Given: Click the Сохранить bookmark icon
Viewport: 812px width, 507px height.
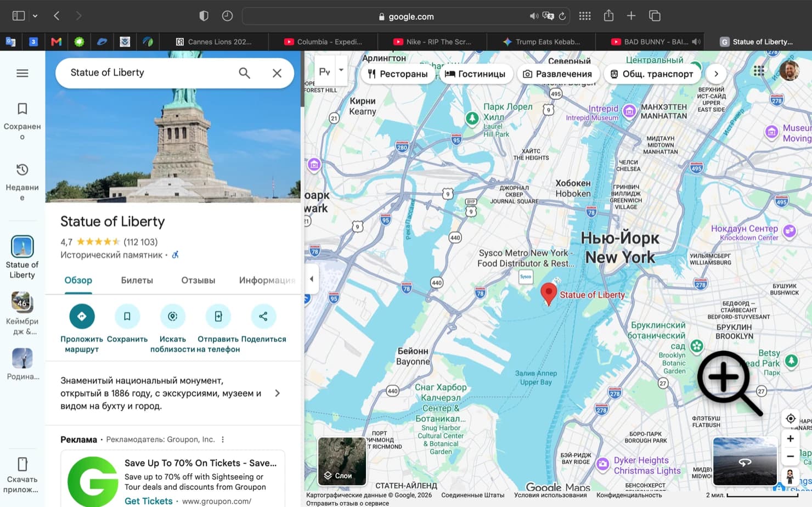Looking at the screenshot, I should tap(127, 316).
